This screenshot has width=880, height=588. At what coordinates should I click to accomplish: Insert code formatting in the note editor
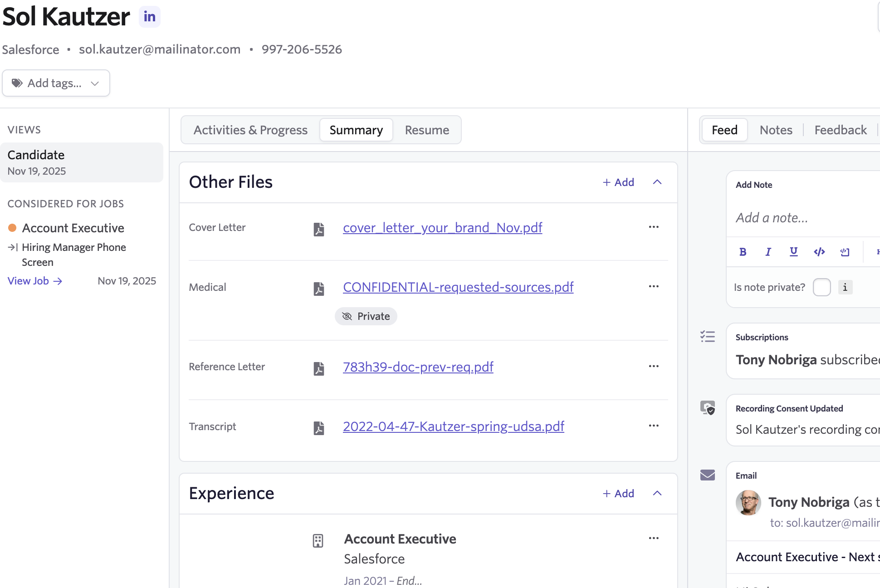click(x=819, y=252)
